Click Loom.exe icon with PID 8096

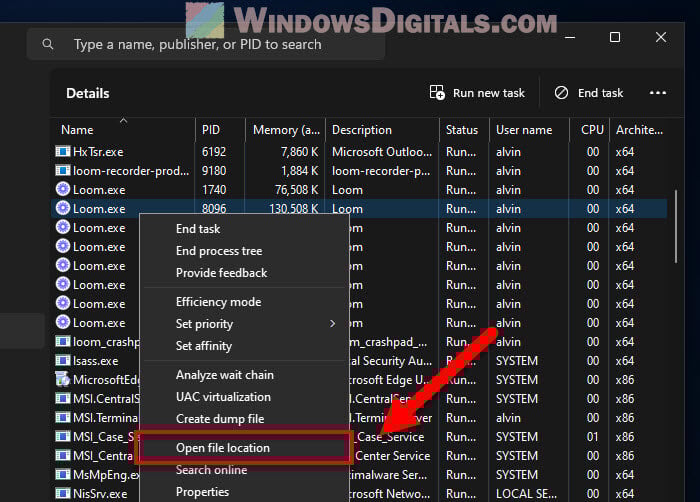coord(62,208)
